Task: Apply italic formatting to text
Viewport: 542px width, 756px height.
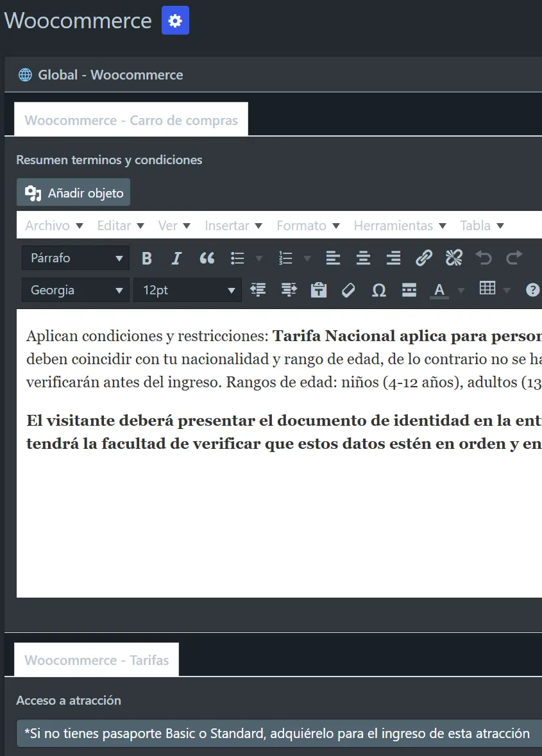Action: point(176,258)
